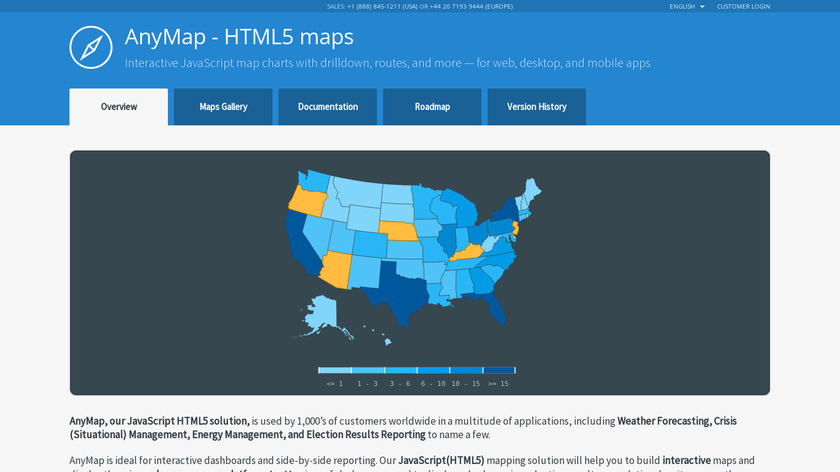Go to the Roadmap tab

click(x=432, y=107)
